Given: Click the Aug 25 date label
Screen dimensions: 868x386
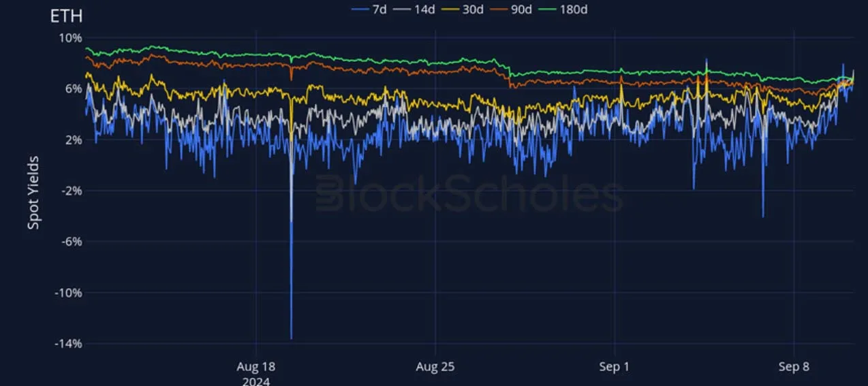Looking at the screenshot, I should point(435,367).
